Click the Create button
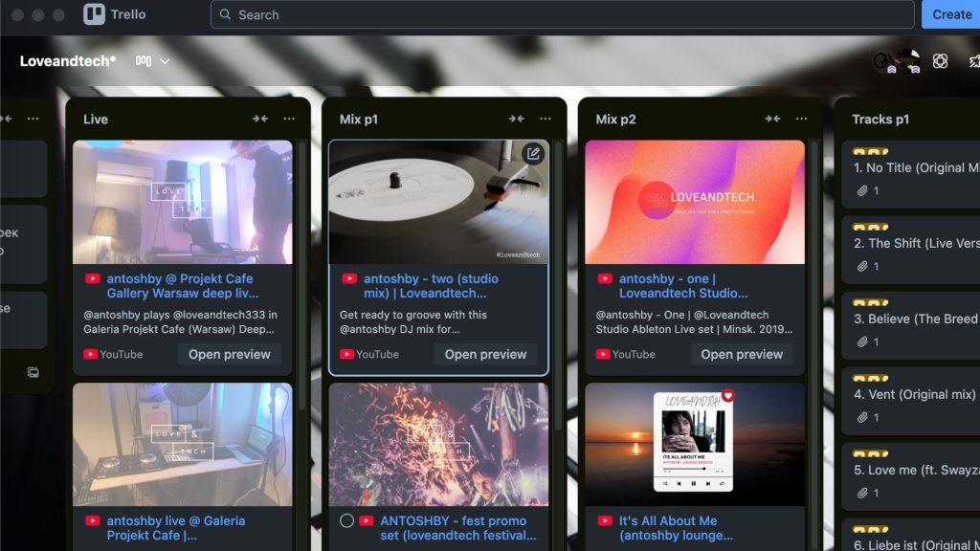The height and width of the screenshot is (551, 980). click(951, 14)
